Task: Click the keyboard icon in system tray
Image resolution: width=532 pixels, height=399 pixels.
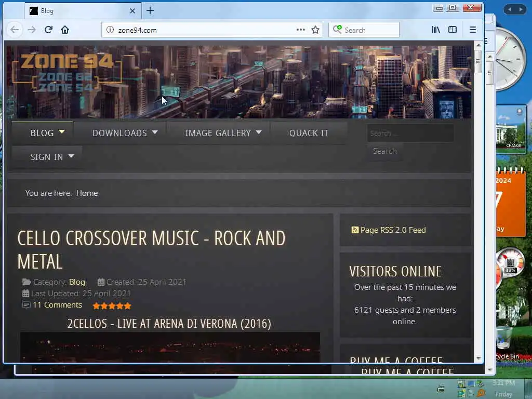Action: [441, 389]
